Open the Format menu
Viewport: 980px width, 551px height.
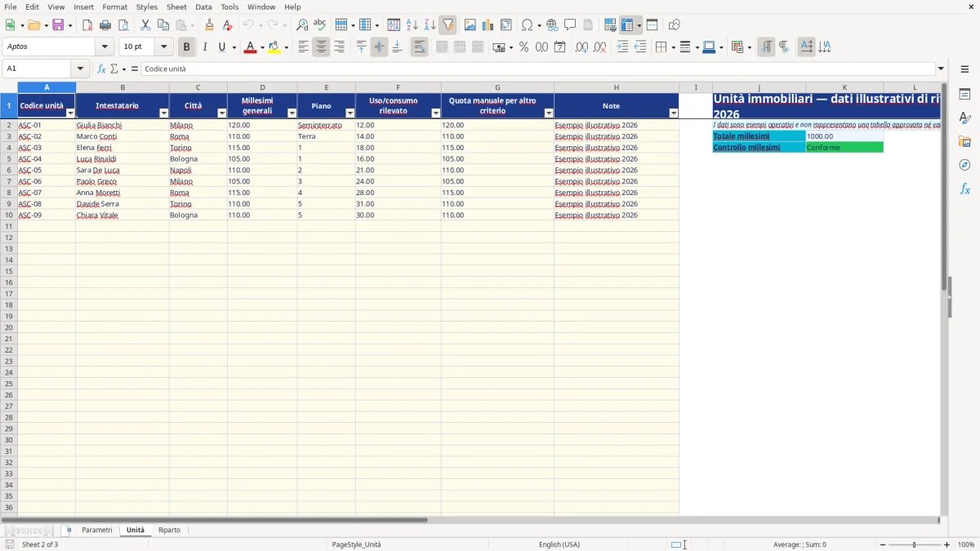(x=115, y=7)
